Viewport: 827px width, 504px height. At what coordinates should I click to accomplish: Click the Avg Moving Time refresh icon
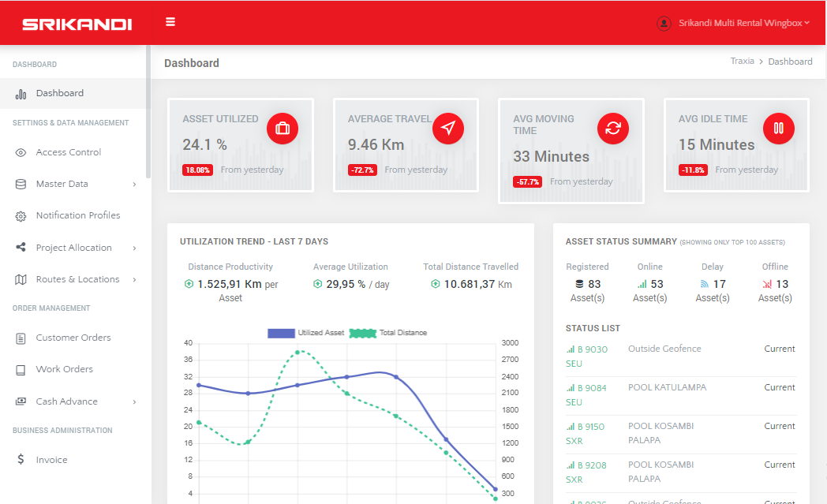pyautogui.click(x=613, y=129)
